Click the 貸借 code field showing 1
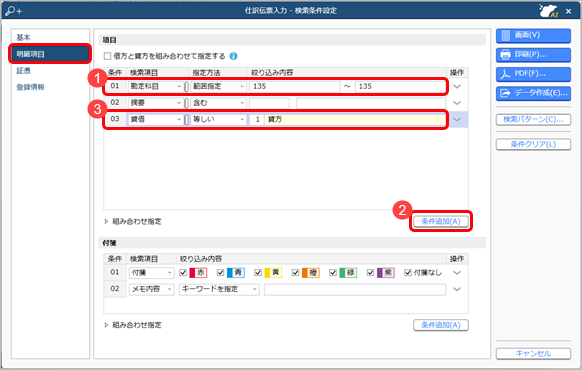This screenshot has height=370, width=582. (x=257, y=119)
